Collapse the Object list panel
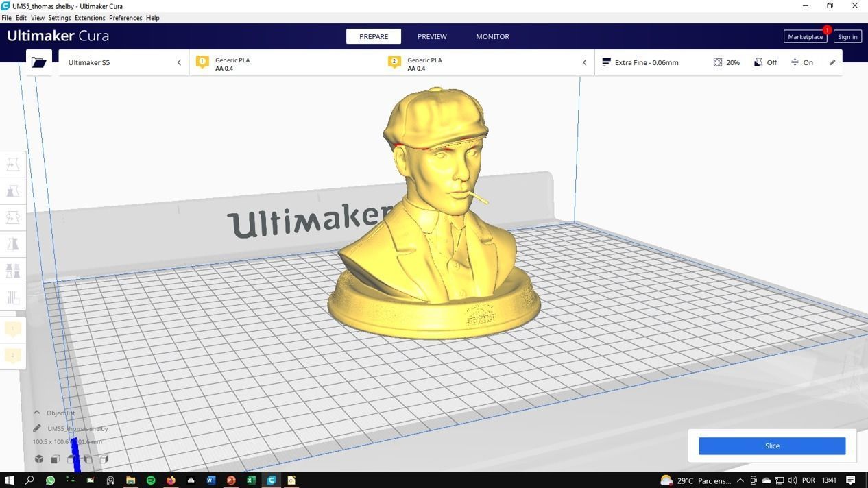Image resolution: width=868 pixels, height=488 pixels. (37, 413)
